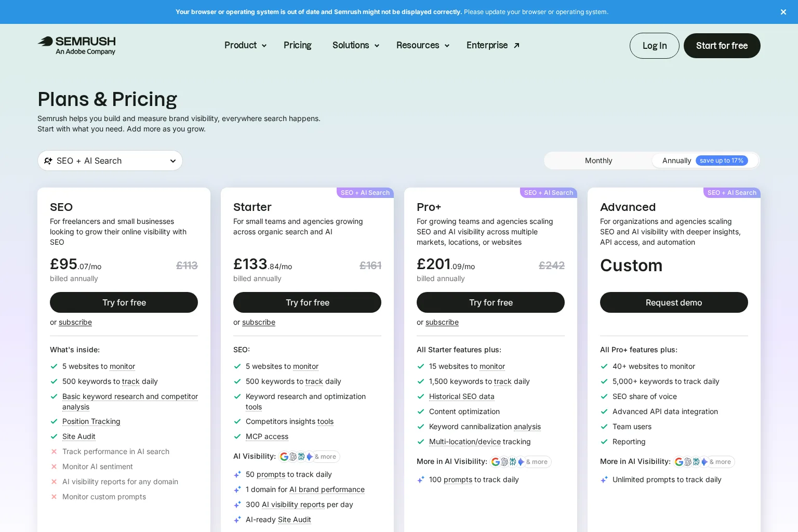Try the Pro+ plan for free
Image resolution: width=798 pixels, height=532 pixels.
(490, 302)
